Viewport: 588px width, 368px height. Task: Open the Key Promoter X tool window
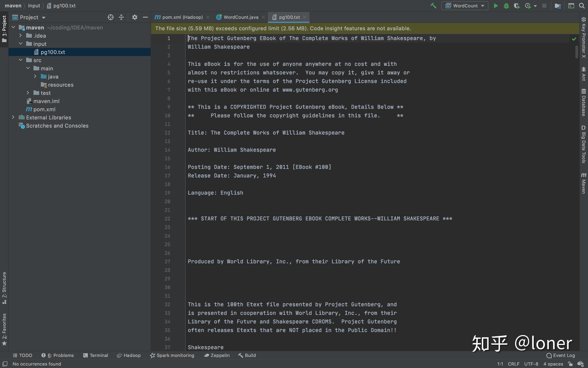pyautogui.click(x=583, y=37)
